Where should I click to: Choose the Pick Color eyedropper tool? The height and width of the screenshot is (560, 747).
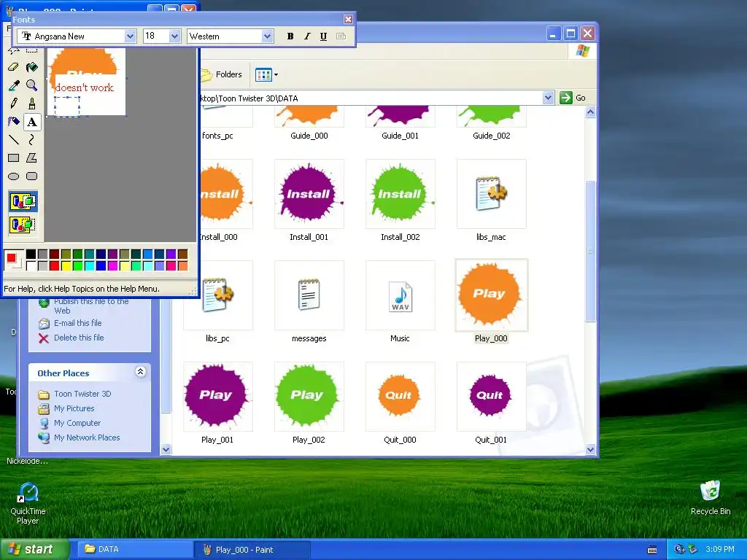coord(14,86)
